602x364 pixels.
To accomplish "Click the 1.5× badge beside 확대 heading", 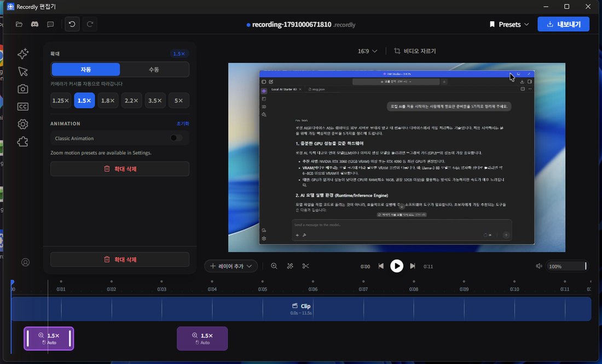I will point(179,54).
